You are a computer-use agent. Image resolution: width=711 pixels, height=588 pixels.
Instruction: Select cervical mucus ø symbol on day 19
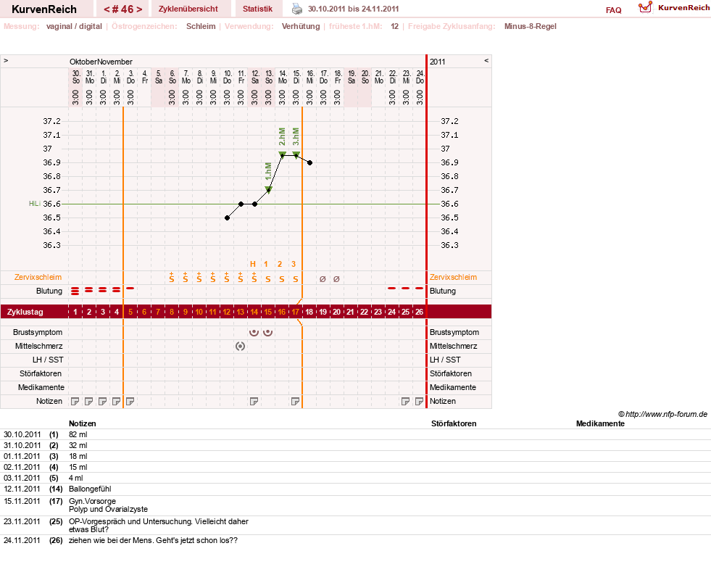[323, 279]
